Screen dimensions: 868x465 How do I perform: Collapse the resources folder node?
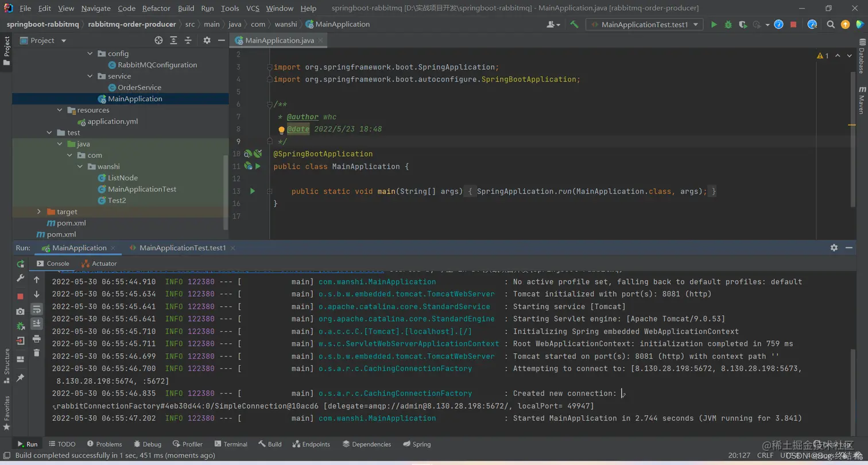pos(59,110)
